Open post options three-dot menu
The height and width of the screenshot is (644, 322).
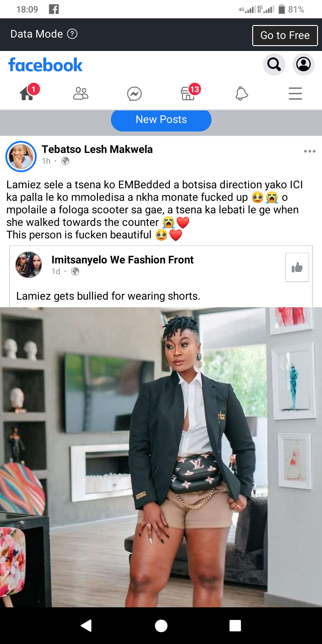309,152
